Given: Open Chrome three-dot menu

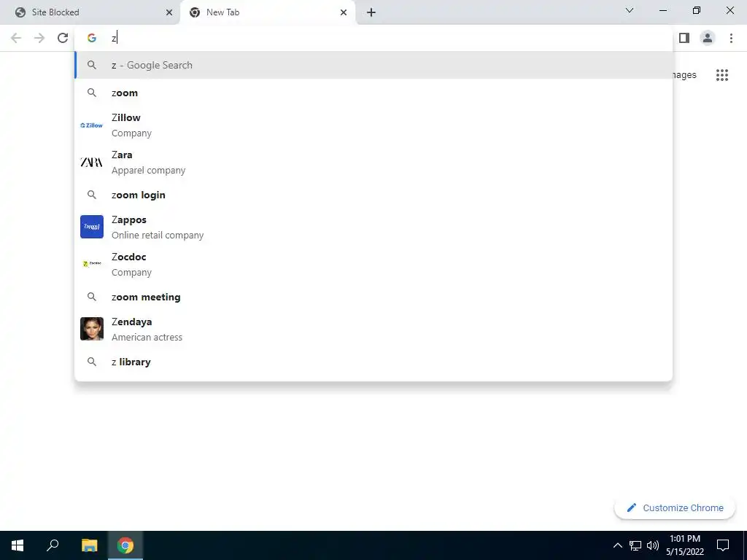Looking at the screenshot, I should (731, 38).
